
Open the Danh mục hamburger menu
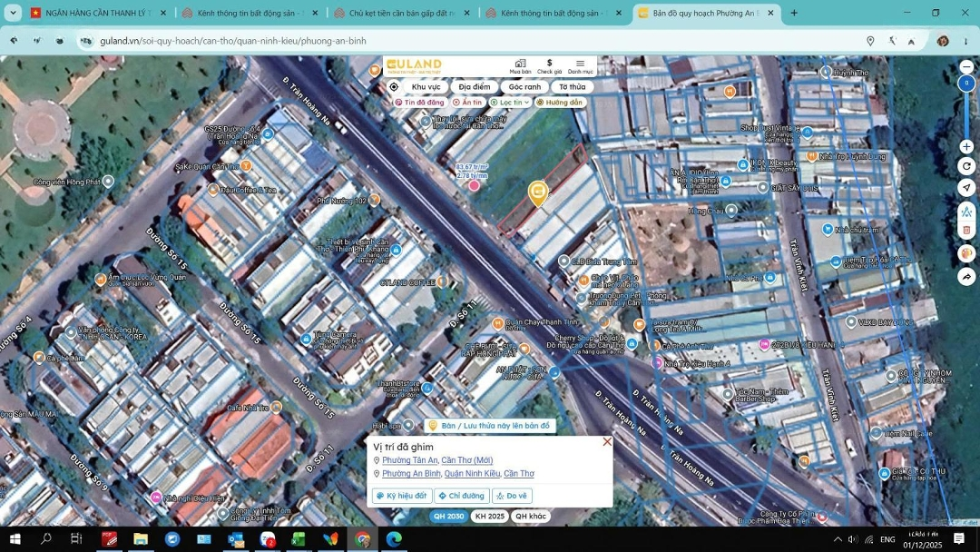(580, 66)
